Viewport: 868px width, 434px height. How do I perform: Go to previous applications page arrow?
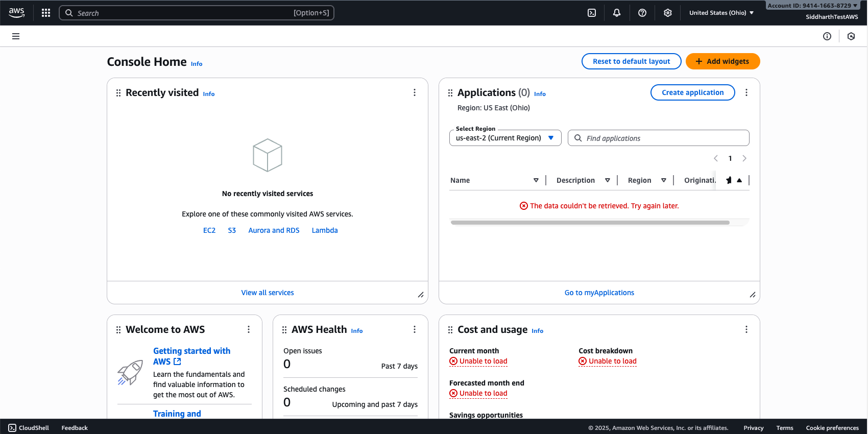[x=716, y=158]
